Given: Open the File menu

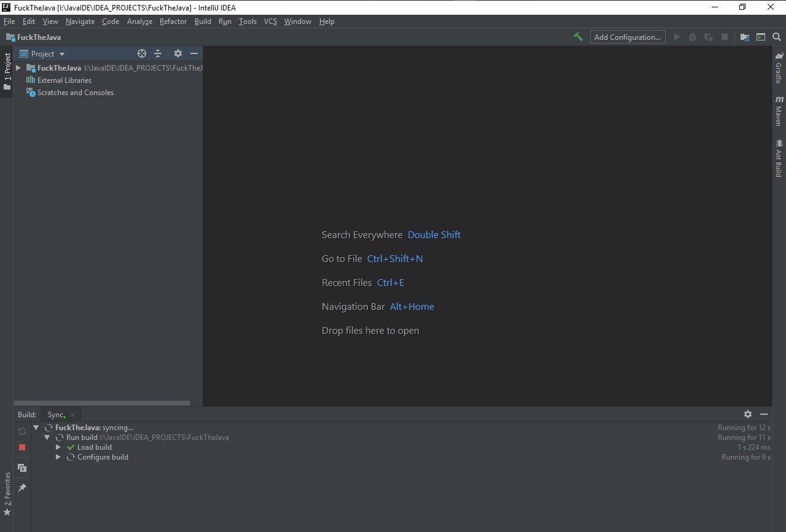Looking at the screenshot, I should coord(9,21).
